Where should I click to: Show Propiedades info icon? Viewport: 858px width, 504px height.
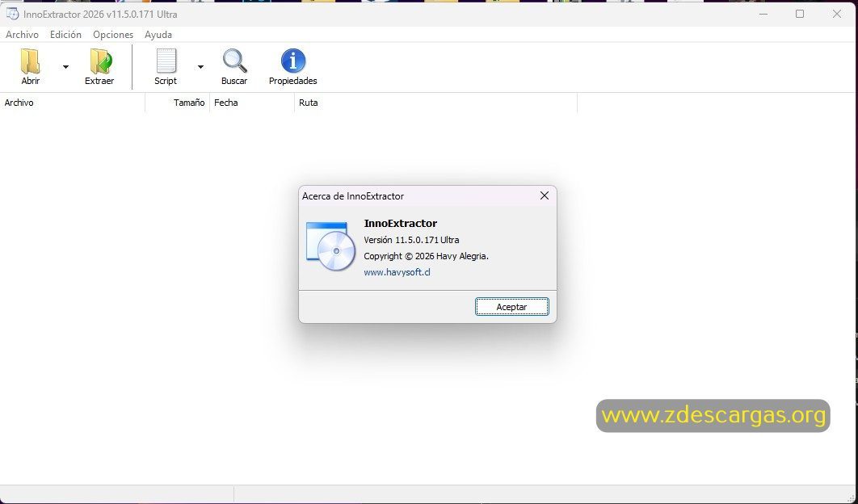pos(292,67)
